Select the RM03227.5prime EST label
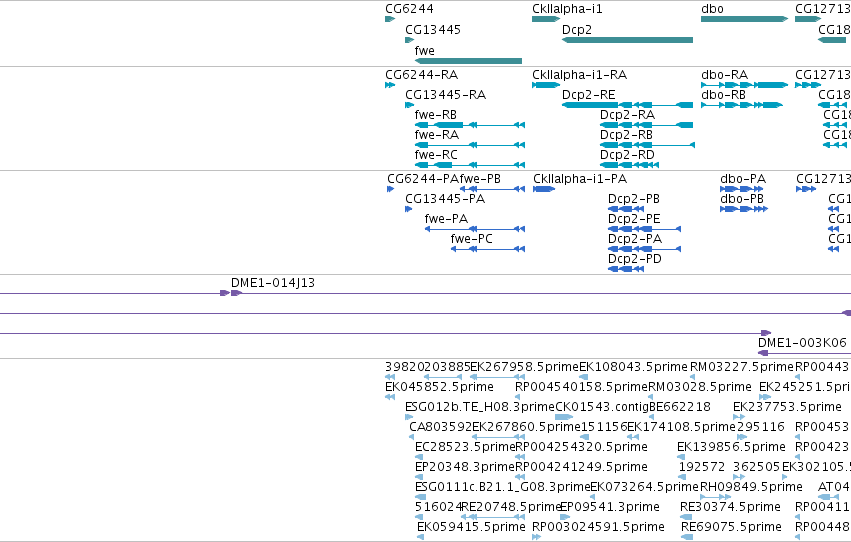 [x=742, y=367]
